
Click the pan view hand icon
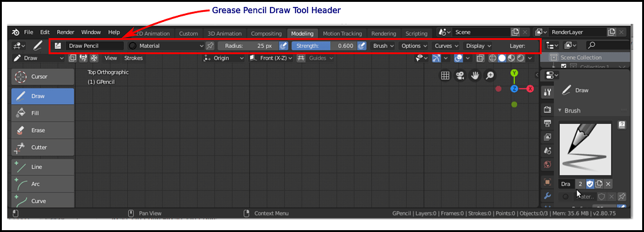coord(475,75)
